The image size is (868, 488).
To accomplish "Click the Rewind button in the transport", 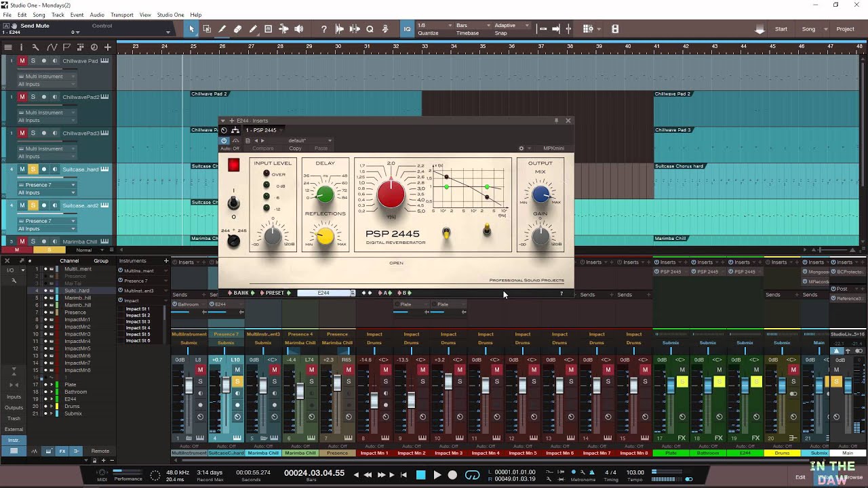I will (x=368, y=475).
